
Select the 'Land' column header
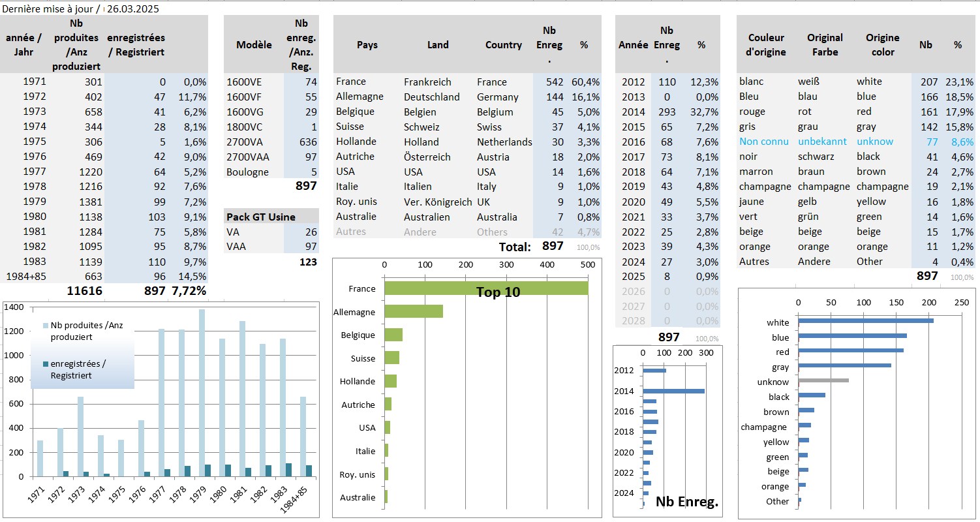click(438, 45)
